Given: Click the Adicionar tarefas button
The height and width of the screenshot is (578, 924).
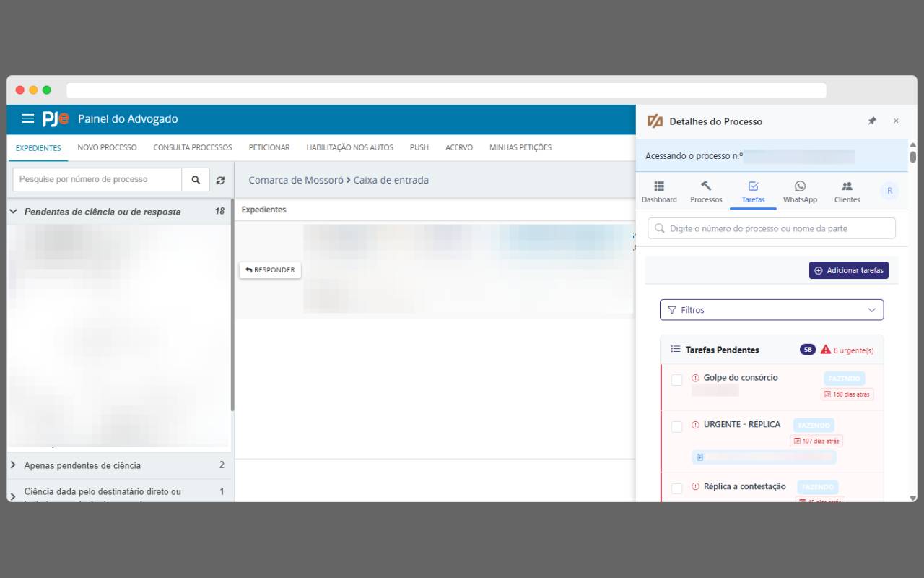Looking at the screenshot, I should click(848, 270).
